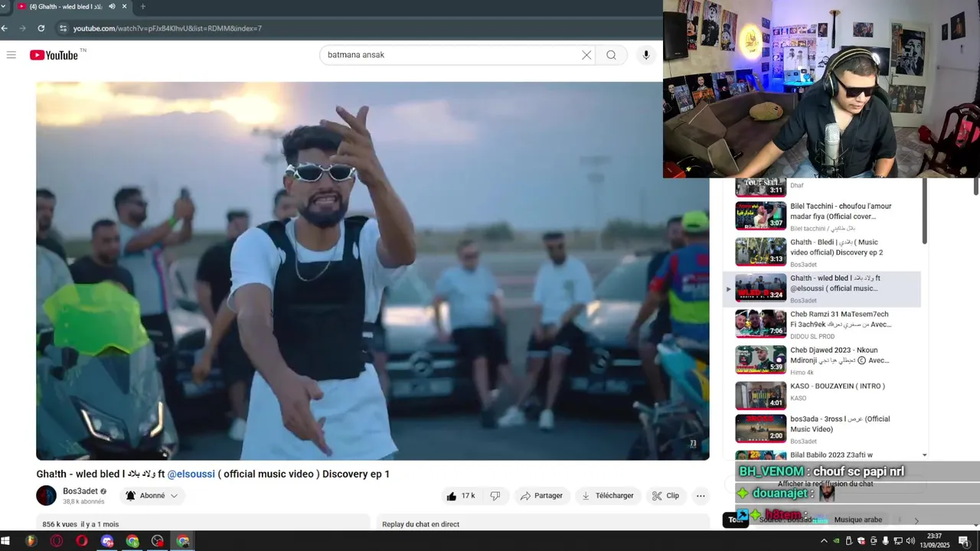980x551 pixels.
Task: Start voice search with the microphone icon
Action: pyautogui.click(x=646, y=55)
